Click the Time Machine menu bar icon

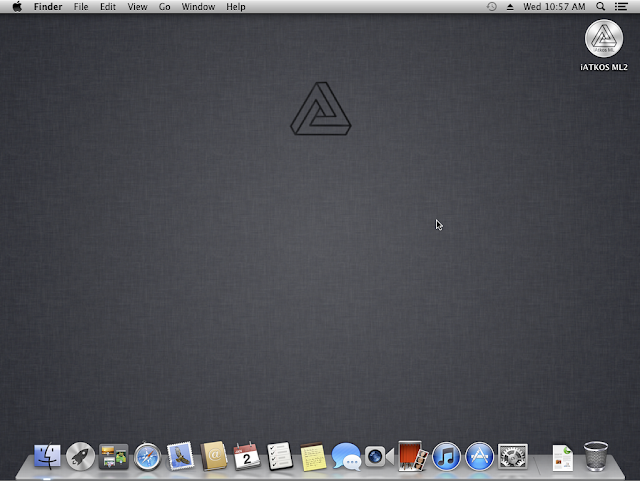(x=492, y=7)
